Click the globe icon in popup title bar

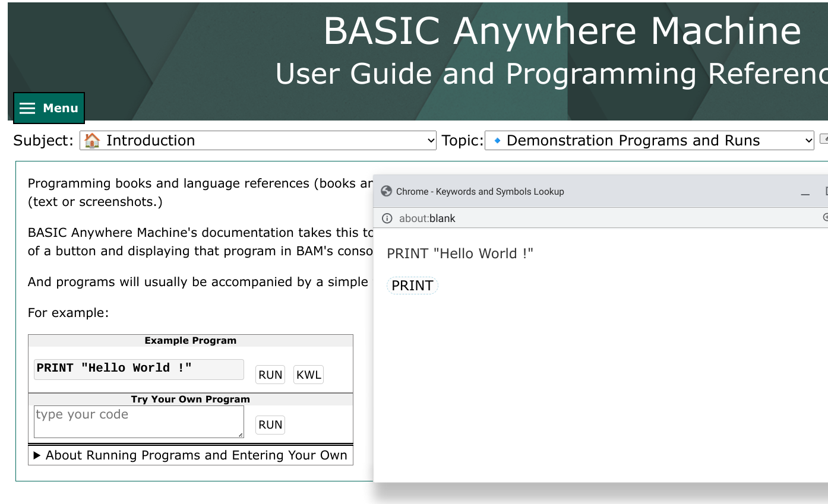(x=386, y=191)
